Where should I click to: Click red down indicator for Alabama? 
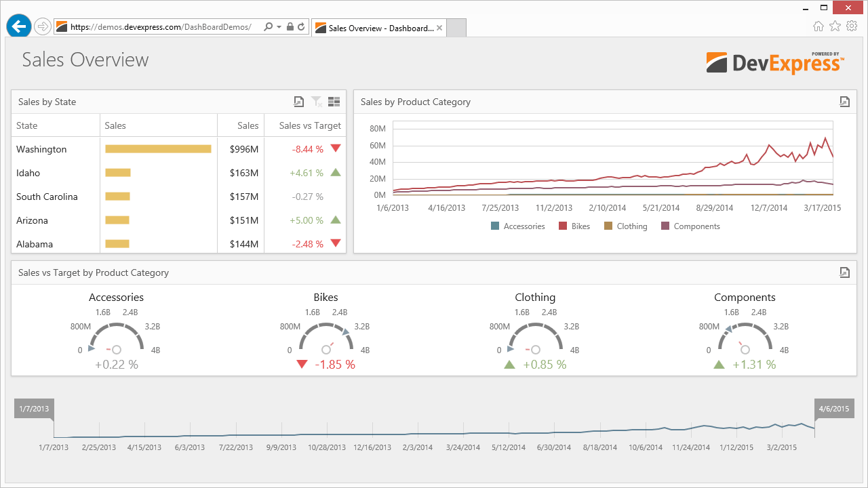(335, 243)
